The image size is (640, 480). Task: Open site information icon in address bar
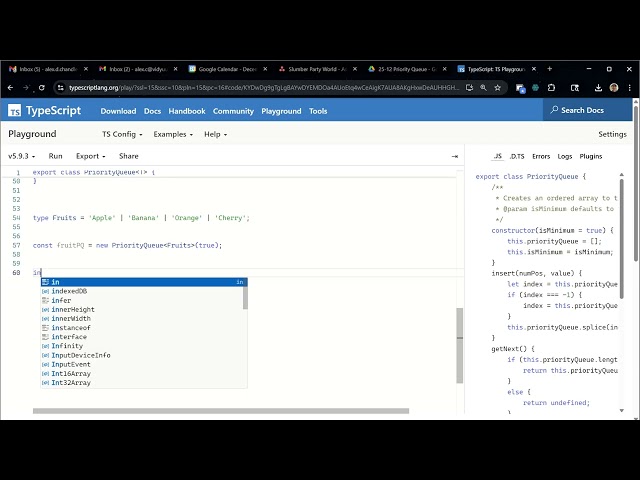click(x=60, y=88)
